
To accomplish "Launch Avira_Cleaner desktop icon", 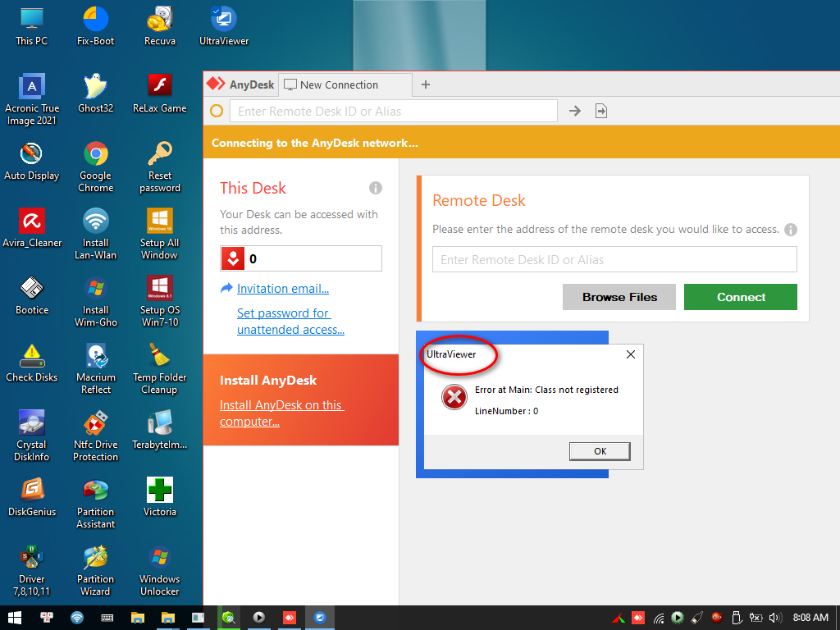I will point(32,228).
